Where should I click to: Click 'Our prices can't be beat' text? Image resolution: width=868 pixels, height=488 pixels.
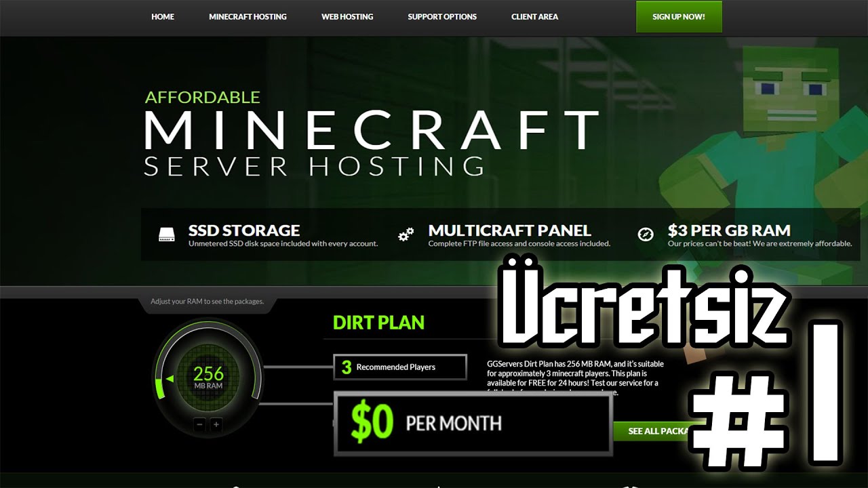(x=759, y=243)
